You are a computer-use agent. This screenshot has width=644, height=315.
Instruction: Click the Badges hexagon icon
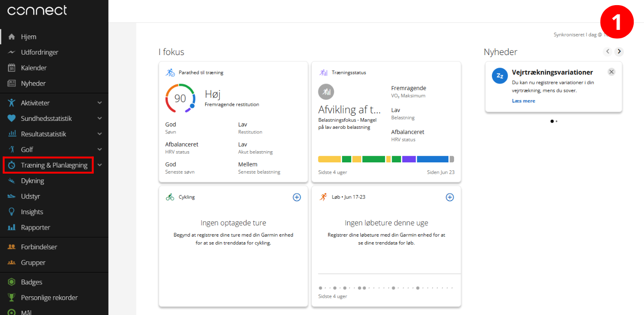click(12, 282)
